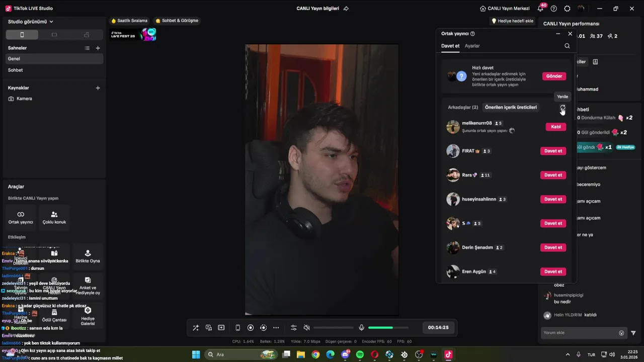Send a quick invite with Gönder
Screen dimensions: 644x362
pyautogui.click(x=554, y=76)
